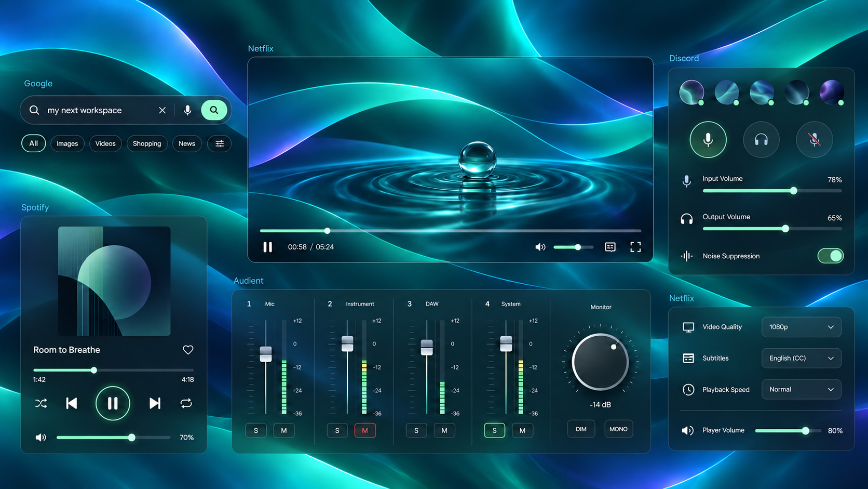The image size is (868, 489).
Task: Select the All tab in Google
Action: (34, 143)
